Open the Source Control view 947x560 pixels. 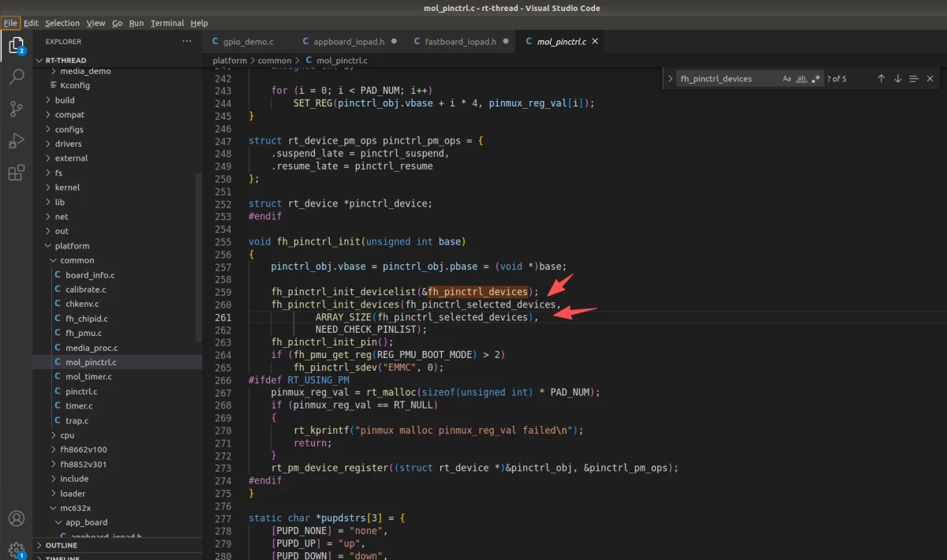(x=16, y=109)
